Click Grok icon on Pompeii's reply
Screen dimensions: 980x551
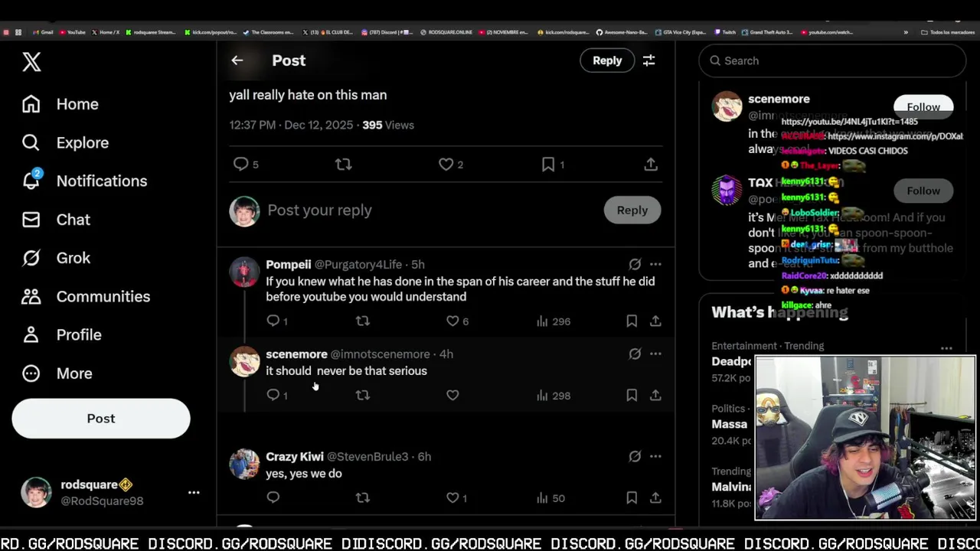tap(635, 264)
